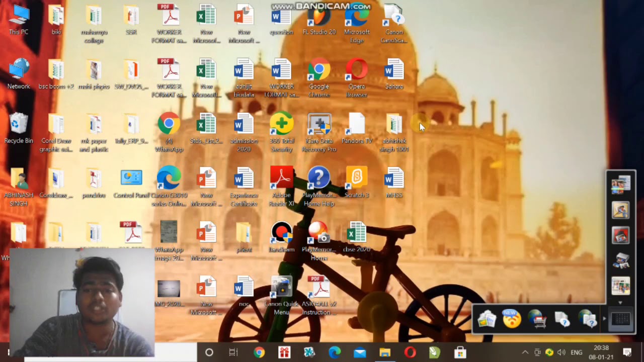Select the Sahara Word document
Screen dimensions: 644x362
(394, 74)
